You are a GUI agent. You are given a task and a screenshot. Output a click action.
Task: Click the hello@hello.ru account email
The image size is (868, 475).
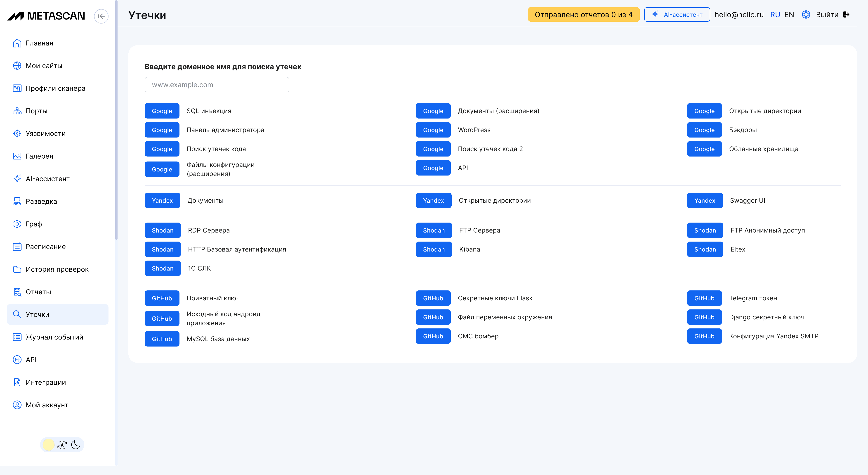tap(739, 14)
